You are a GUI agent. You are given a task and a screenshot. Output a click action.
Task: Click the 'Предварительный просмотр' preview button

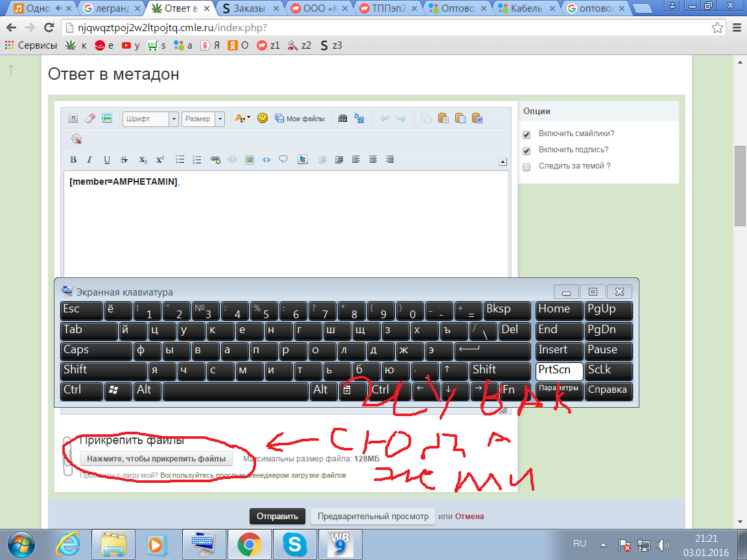coord(372,517)
